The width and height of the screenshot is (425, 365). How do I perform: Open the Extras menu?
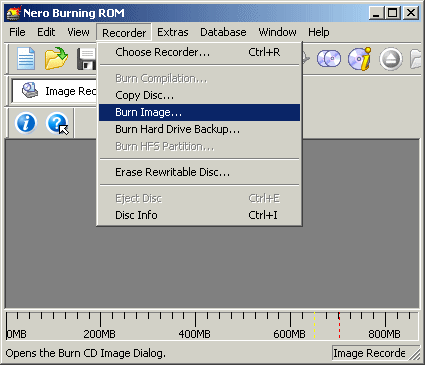[173, 32]
